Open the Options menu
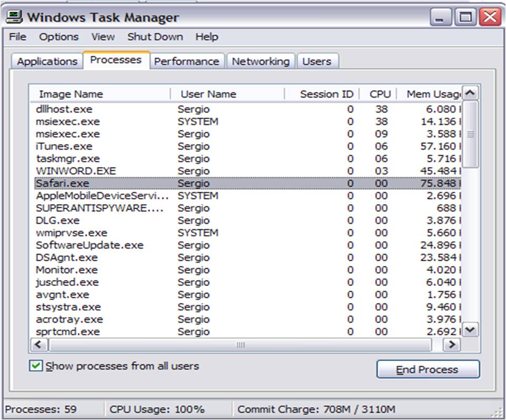 point(59,37)
